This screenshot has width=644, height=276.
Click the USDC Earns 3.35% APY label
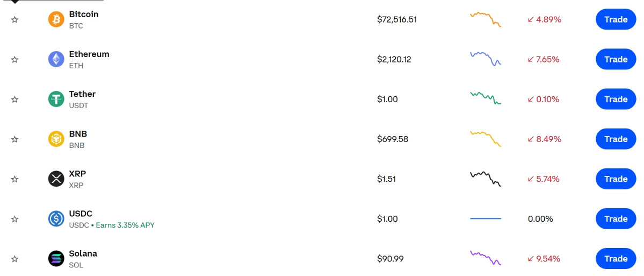[x=125, y=225]
